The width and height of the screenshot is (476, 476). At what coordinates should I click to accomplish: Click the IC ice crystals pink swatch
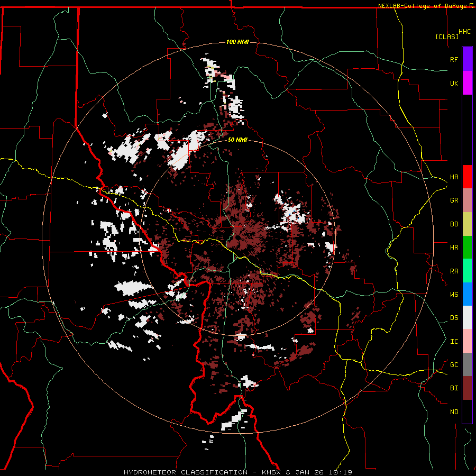click(467, 341)
